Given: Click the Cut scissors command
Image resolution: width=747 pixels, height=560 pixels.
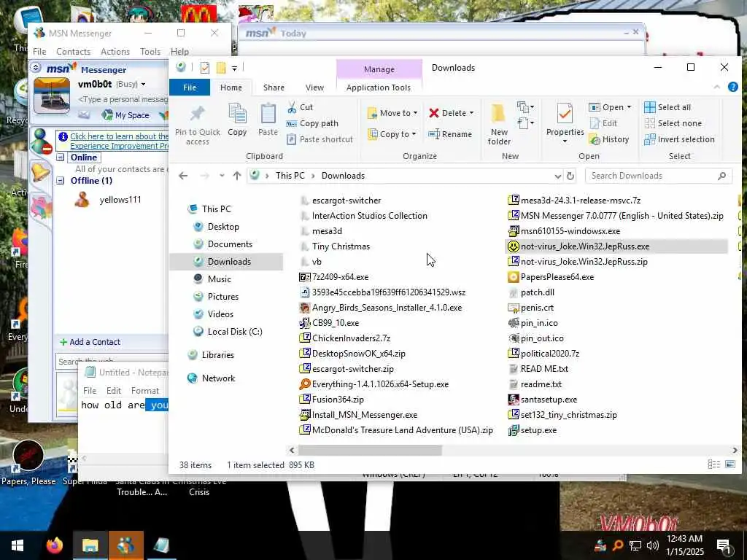Looking at the screenshot, I should point(300,107).
